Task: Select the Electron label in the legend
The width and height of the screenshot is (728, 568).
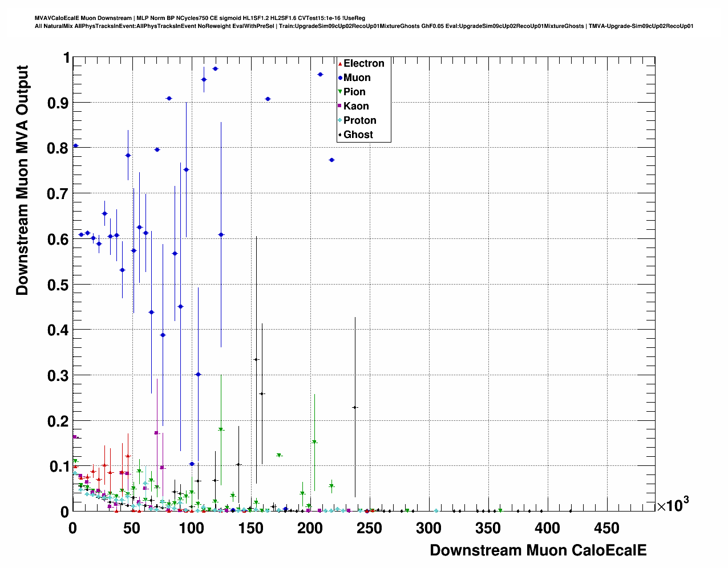Action: 363,63
